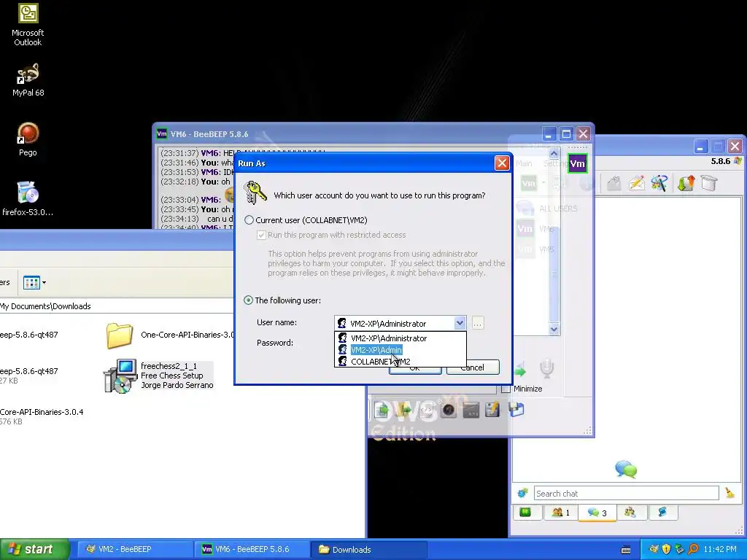Image resolution: width=747 pixels, height=560 pixels.
Task: Select the One-Core-API-Binaries folder icon
Action: 119,335
